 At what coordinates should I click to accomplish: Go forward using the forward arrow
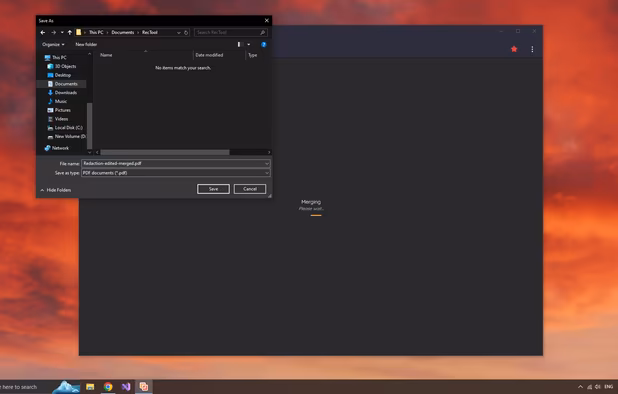pyautogui.click(x=54, y=32)
